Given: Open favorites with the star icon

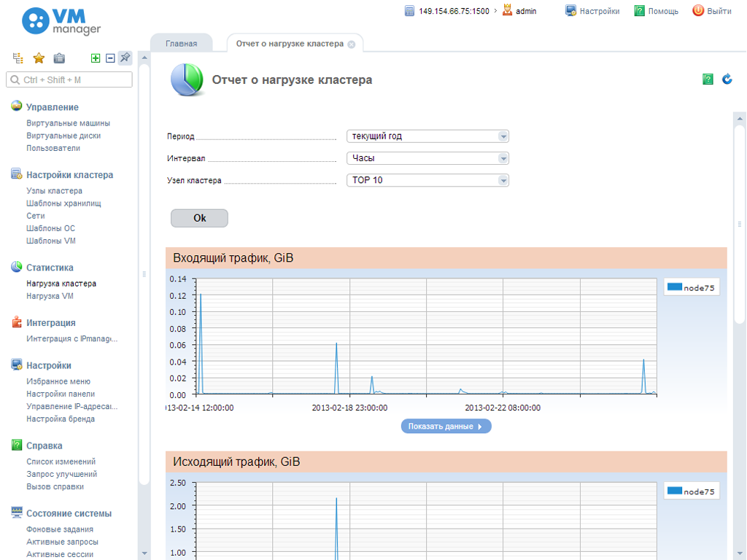Looking at the screenshot, I should [x=39, y=58].
